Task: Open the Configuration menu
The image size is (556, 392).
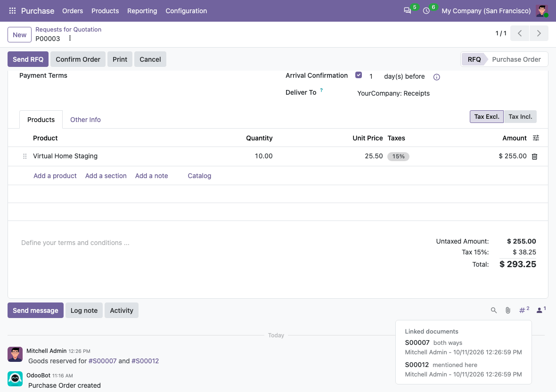Action: (x=186, y=11)
